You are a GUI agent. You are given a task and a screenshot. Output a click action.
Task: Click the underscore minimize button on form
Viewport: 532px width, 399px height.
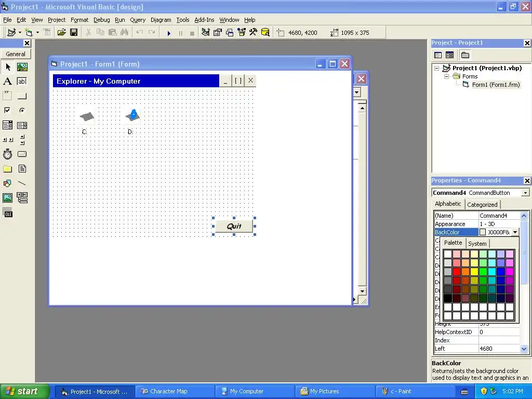coord(225,81)
